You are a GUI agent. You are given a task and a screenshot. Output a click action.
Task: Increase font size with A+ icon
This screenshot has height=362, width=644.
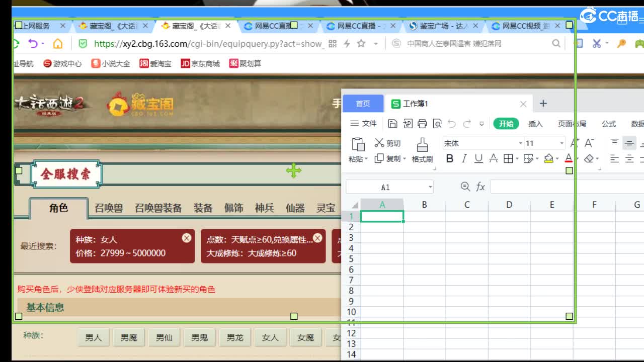575,143
